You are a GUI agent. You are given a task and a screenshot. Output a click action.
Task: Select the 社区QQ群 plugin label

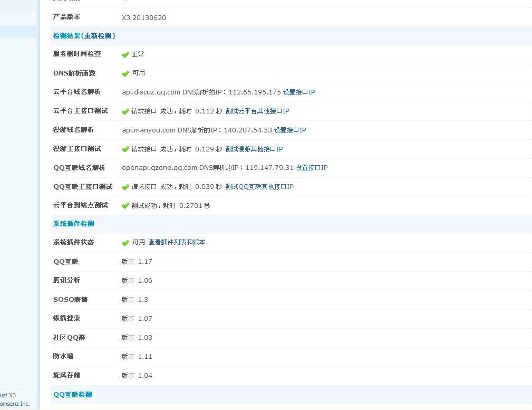(69, 338)
